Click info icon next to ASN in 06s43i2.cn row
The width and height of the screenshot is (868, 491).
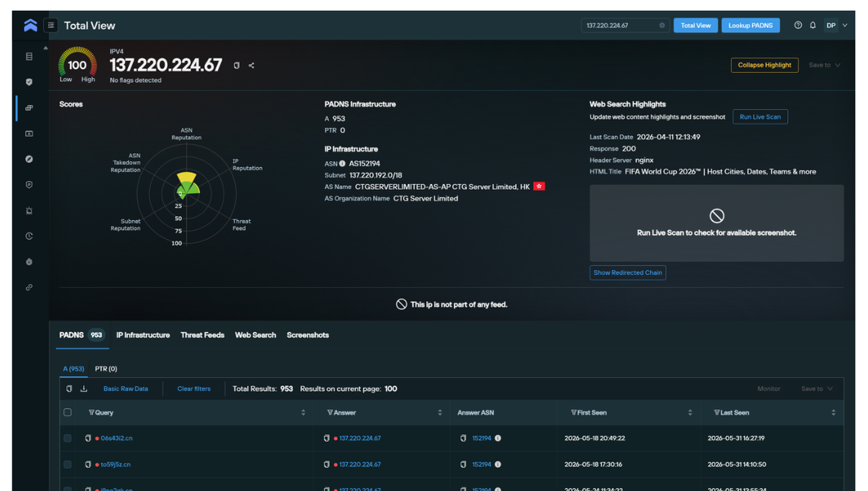[x=498, y=438]
